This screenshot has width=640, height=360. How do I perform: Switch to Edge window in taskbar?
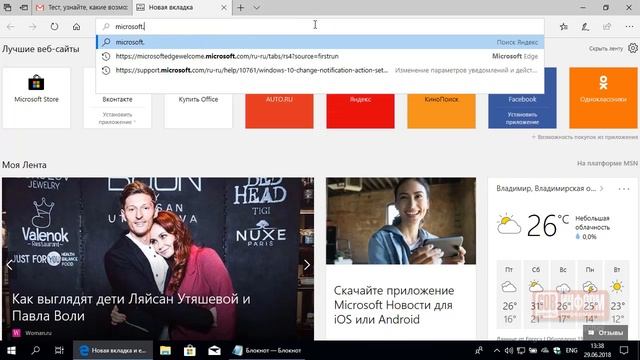pos(113,350)
